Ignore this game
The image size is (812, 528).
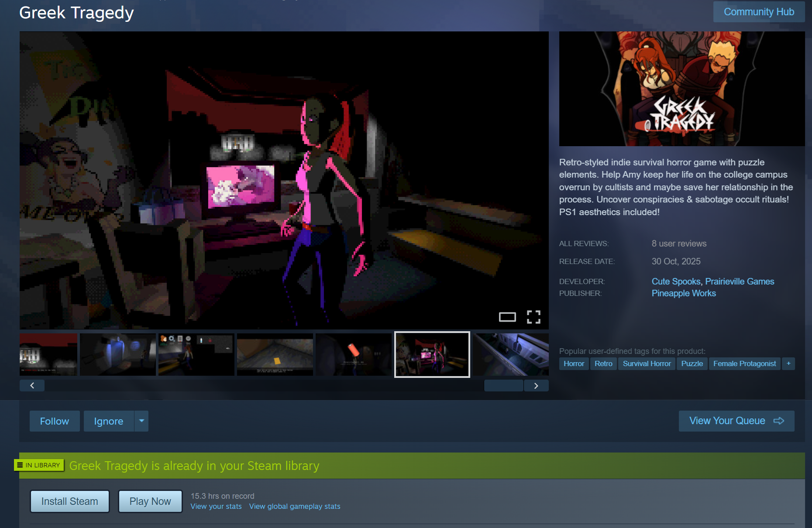109,421
